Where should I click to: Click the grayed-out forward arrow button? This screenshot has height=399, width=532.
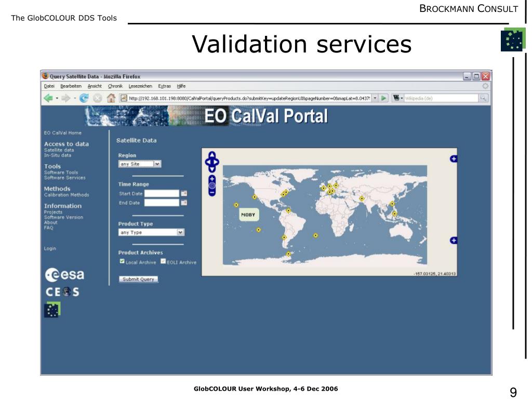click(65, 98)
